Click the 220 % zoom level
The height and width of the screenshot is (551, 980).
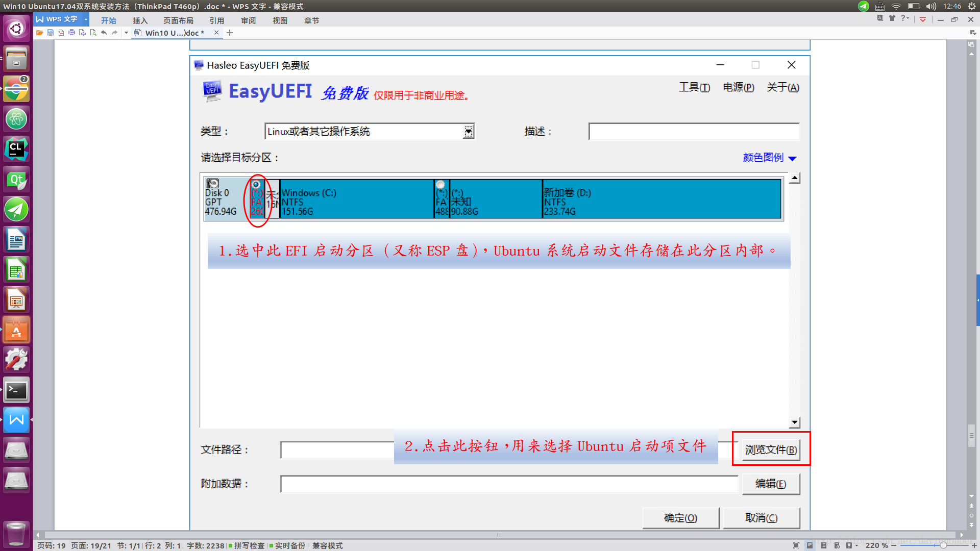coord(876,545)
